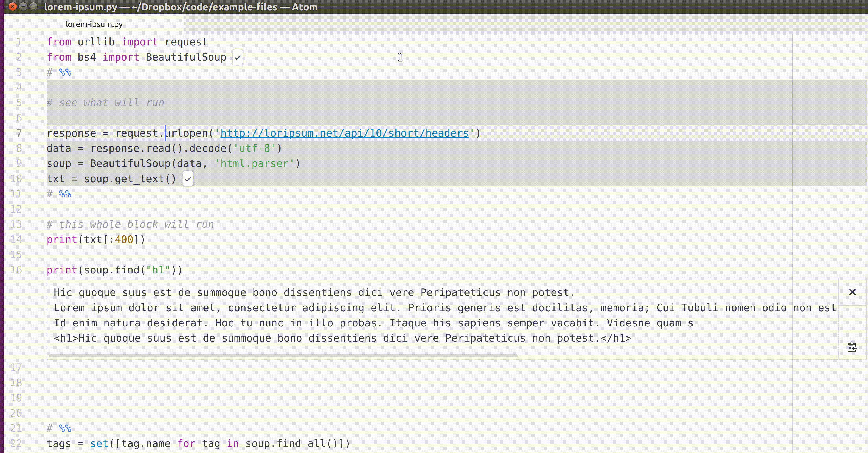The image size is (868, 453).
Task: Click the 'utf-8' string literal
Action: pos(254,148)
